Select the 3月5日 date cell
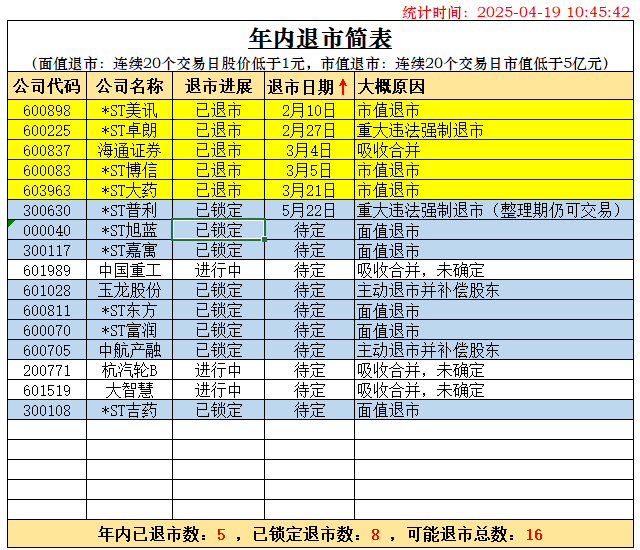This screenshot has height=550, width=640. [309, 170]
